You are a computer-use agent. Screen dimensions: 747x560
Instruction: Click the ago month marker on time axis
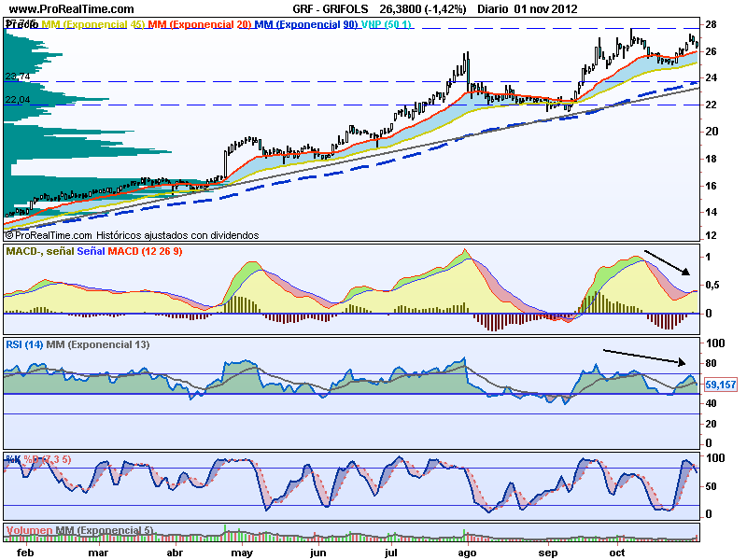(466, 553)
